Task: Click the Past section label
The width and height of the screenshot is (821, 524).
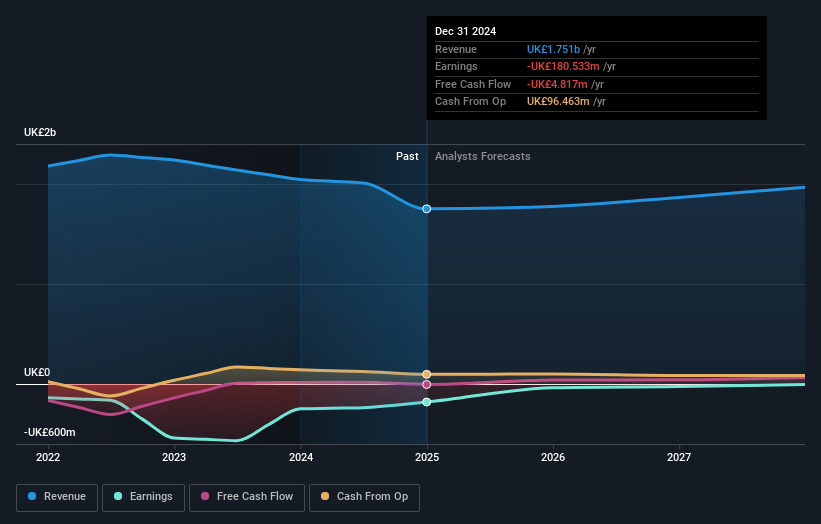Action: (x=407, y=157)
